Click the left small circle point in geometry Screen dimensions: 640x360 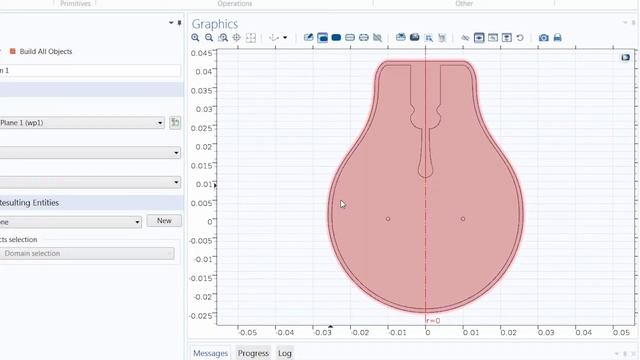388,219
